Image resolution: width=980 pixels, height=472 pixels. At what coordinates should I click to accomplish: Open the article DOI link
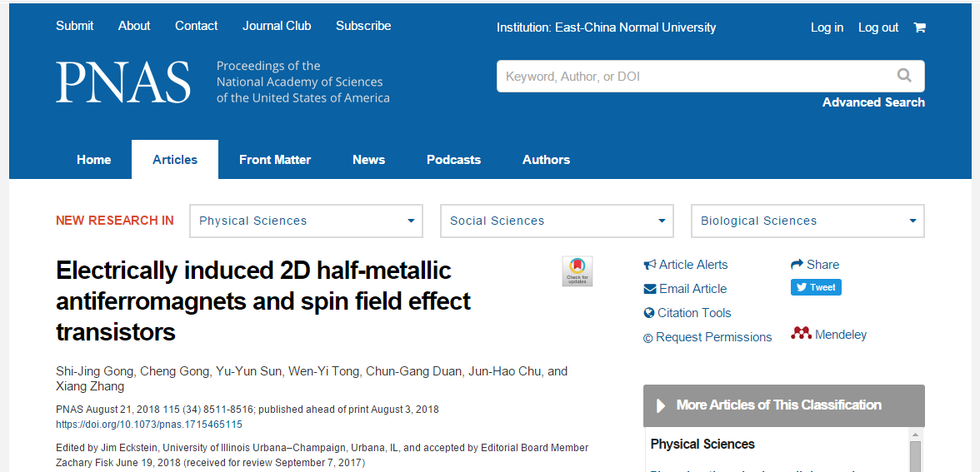click(x=148, y=425)
